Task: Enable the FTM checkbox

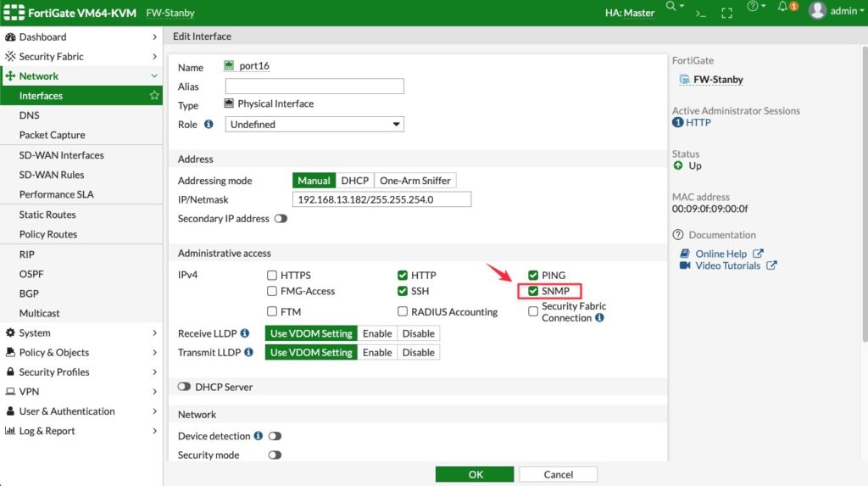Action: pos(272,311)
